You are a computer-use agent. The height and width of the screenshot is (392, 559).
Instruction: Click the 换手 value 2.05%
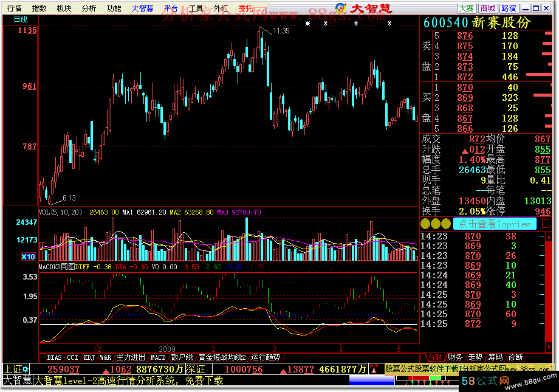(472, 211)
